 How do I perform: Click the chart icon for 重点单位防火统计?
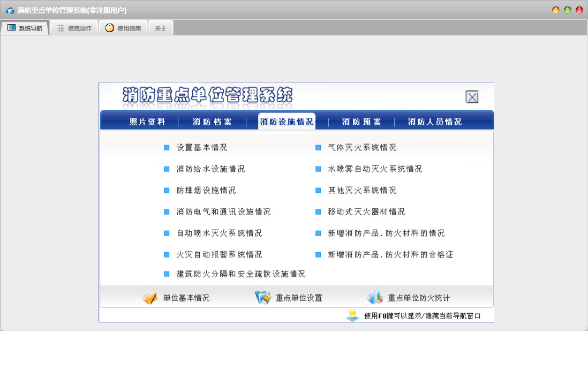click(375, 297)
